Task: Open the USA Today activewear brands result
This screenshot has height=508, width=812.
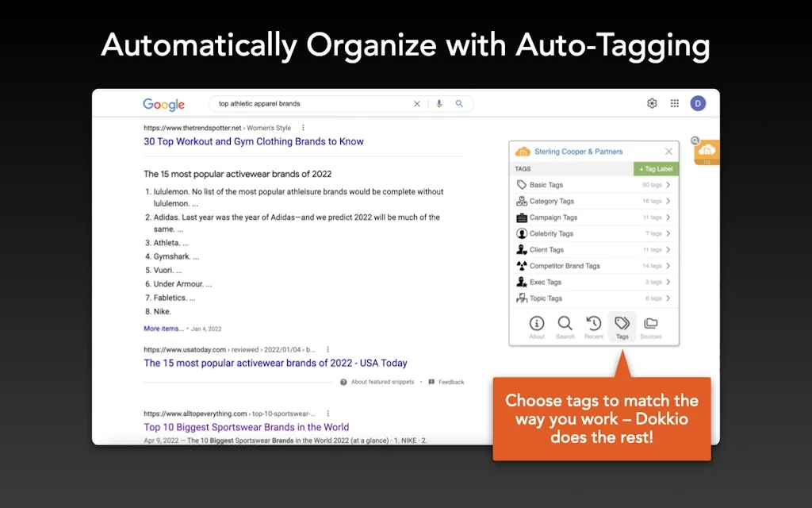Action: [x=275, y=363]
